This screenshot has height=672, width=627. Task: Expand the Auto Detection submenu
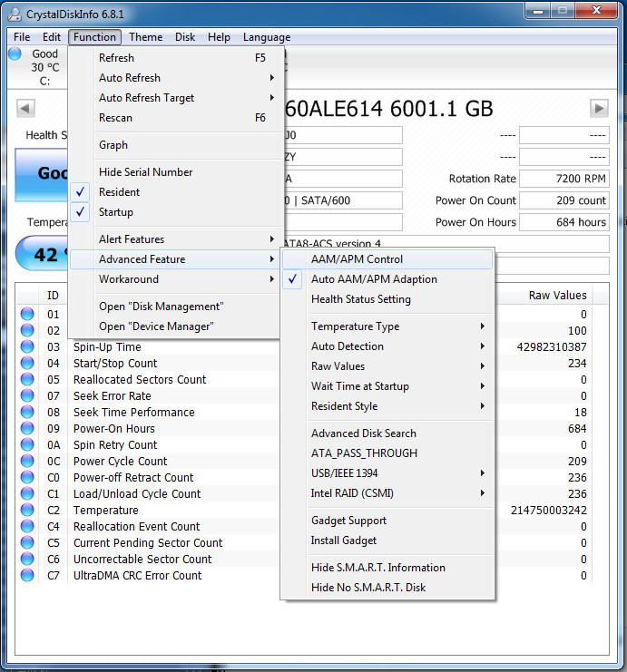tap(387, 346)
